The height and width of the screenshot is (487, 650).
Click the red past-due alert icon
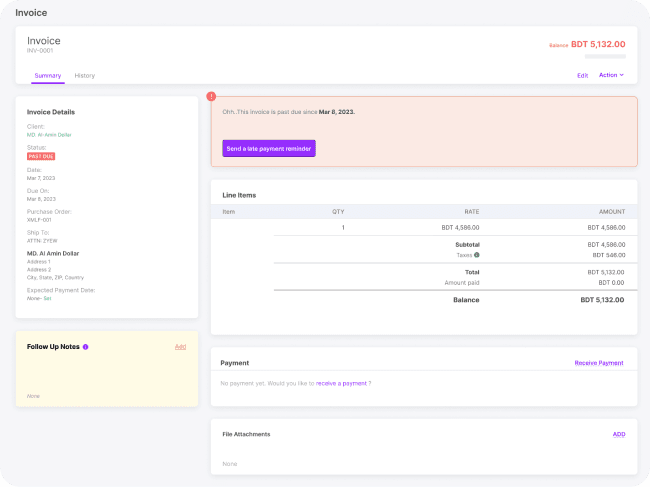(x=211, y=96)
